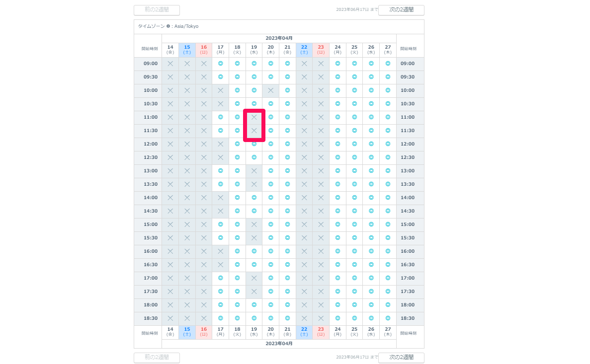Select the 15:00 slot on April 25

(354, 224)
